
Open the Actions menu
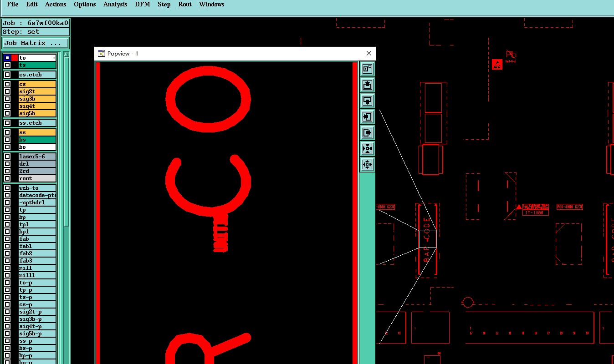click(x=56, y=5)
